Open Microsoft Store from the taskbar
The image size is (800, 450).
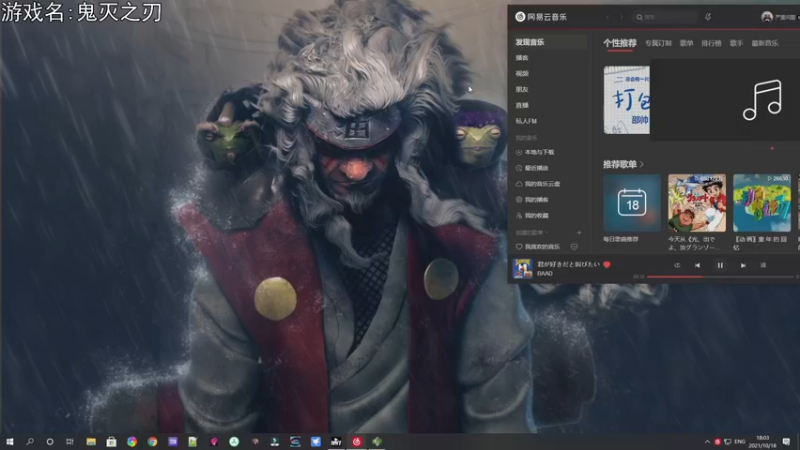point(111,441)
